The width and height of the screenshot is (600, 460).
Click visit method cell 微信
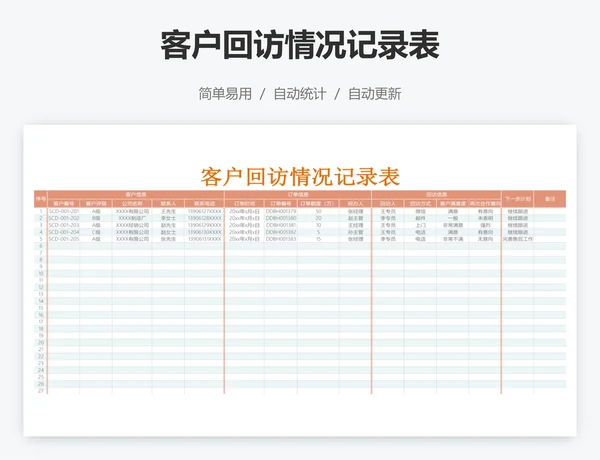[x=420, y=211]
